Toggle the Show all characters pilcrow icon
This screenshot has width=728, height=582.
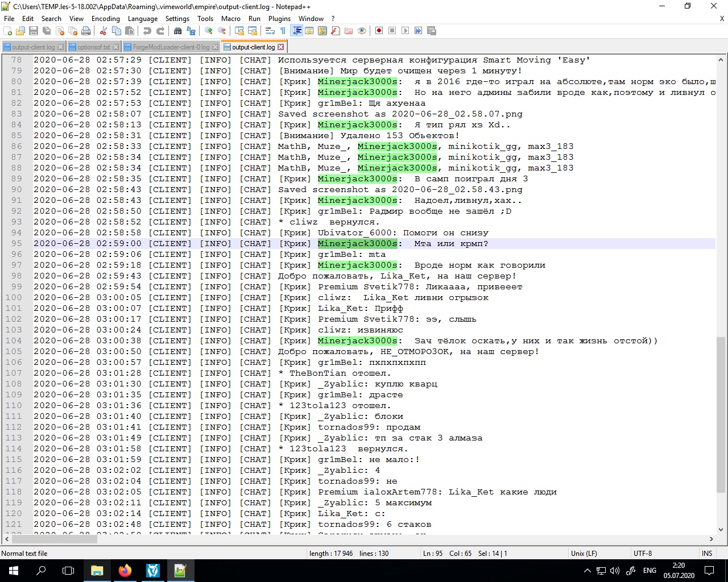point(283,31)
